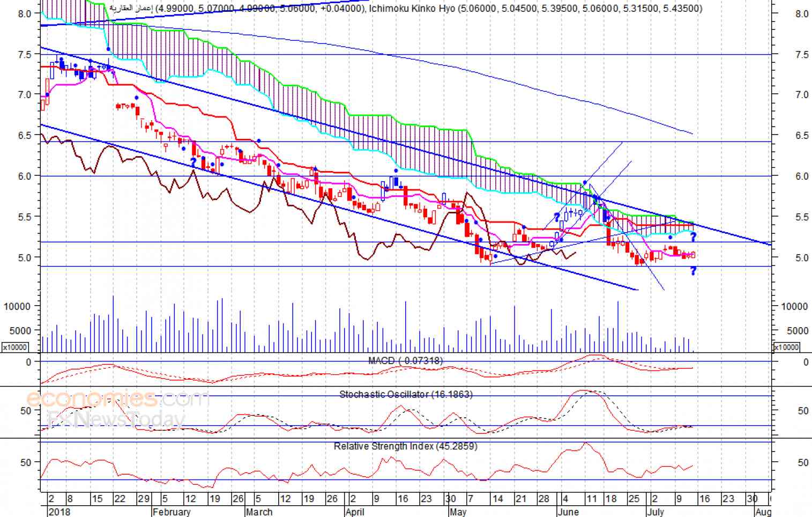Select the June month label
The image size is (812, 517).
(568, 512)
